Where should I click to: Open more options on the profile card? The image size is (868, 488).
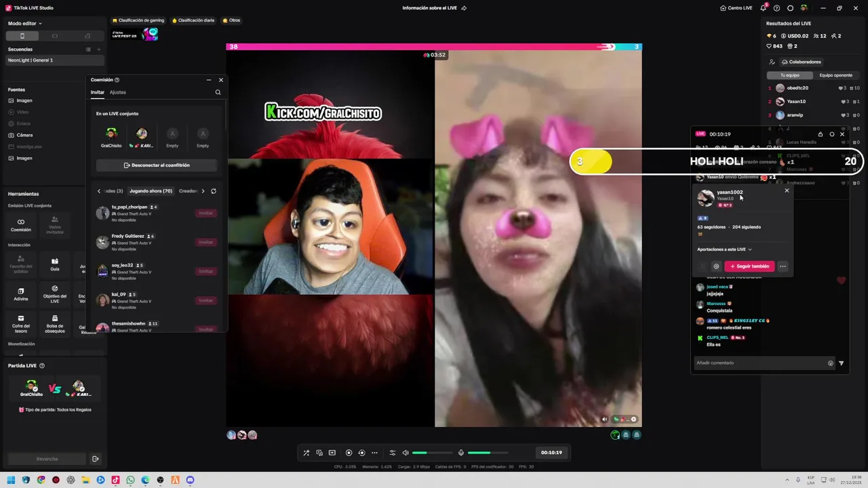click(x=783, y=266)
